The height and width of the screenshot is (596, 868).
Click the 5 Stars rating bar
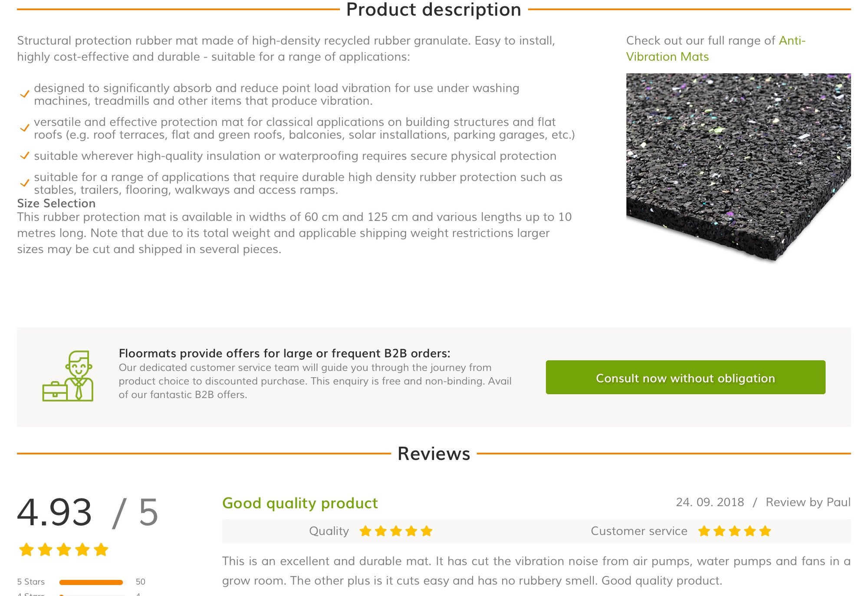coord(91,582)
